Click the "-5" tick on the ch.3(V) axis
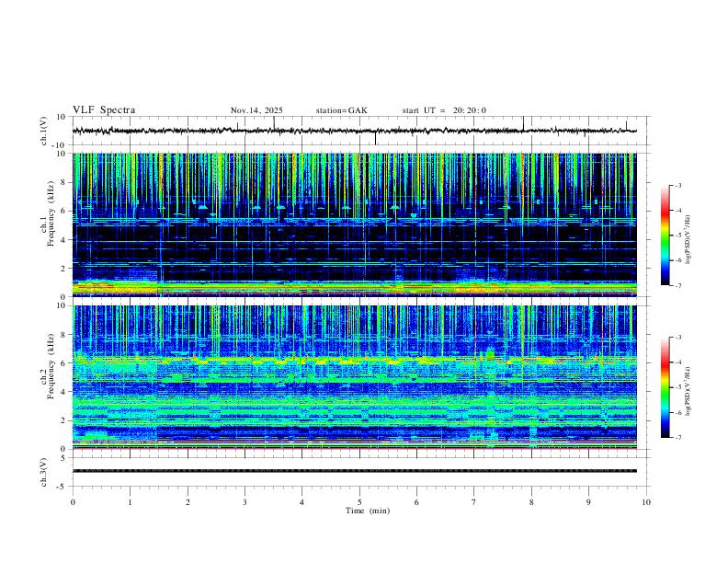Viewport: 728px width, 563px height. (62, 487)
